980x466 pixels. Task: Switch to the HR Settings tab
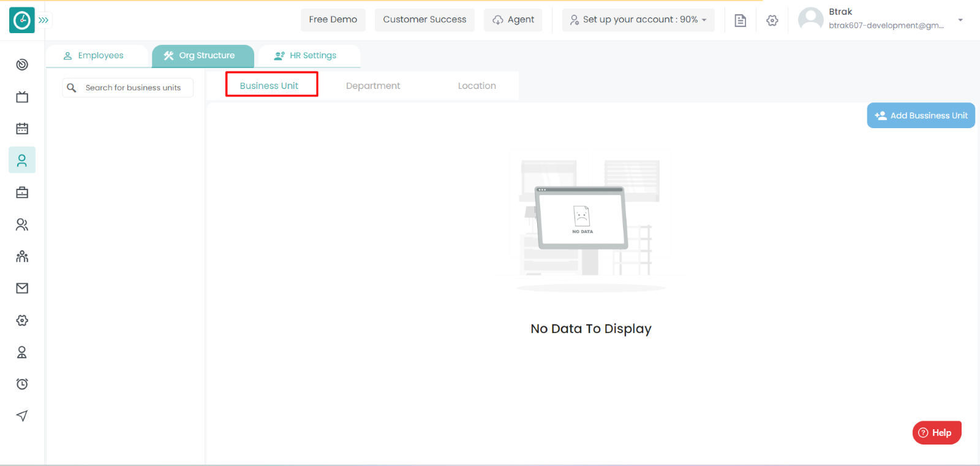tap(309, 56)
